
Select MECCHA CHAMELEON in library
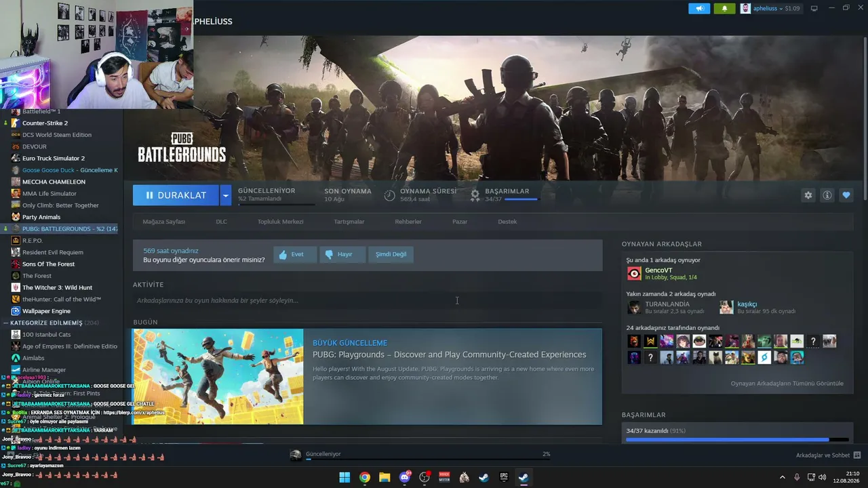click(x=54, y=182)
